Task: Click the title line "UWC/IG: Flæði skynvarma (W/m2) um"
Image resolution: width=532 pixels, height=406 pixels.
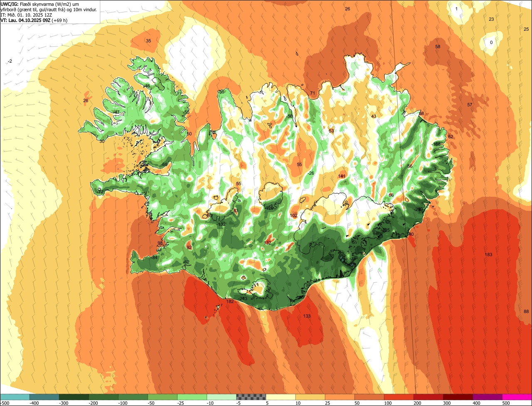Action: click(39, 4)
